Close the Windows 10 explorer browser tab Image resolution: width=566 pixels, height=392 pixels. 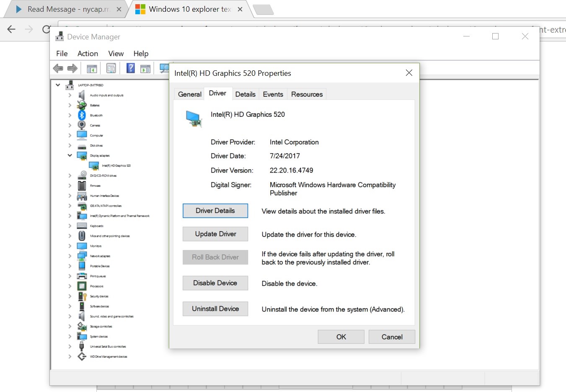(240, 9)
